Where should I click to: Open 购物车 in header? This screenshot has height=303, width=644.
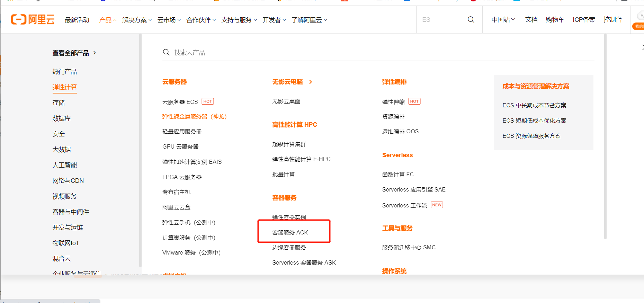tap(555, 20)
